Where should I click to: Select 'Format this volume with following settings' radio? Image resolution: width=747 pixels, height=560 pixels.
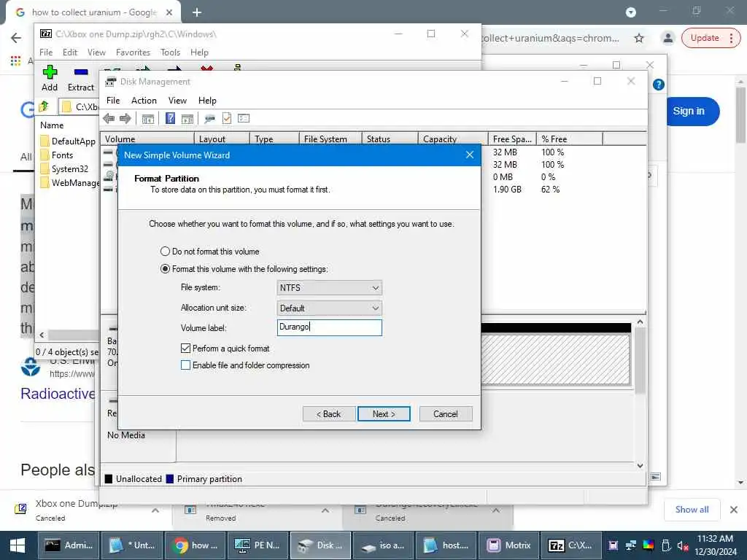[165, 269]
